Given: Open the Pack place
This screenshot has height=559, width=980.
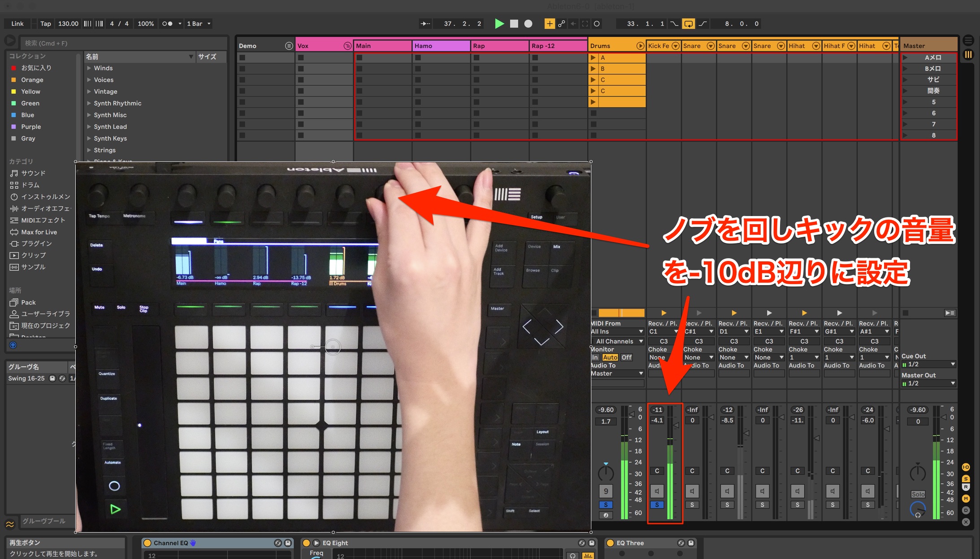Looking at the screenshot, I should pos(28,302).
